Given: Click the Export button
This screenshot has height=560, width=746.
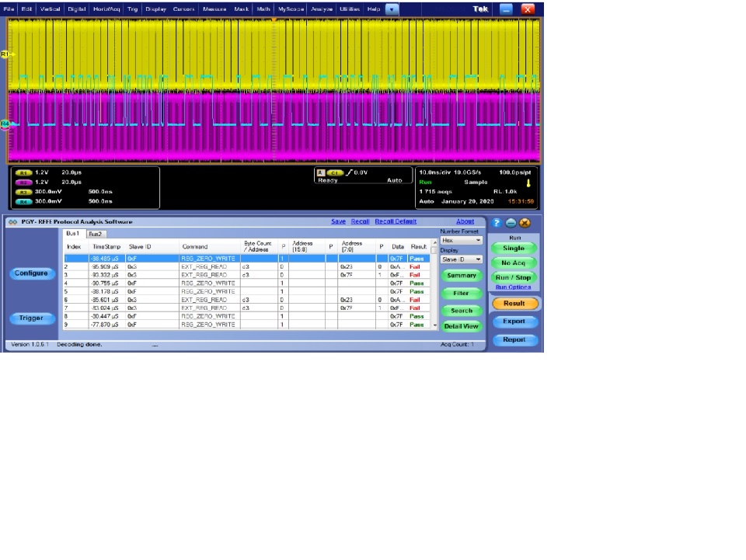Looking at the screenshot, I should (514, 322).
